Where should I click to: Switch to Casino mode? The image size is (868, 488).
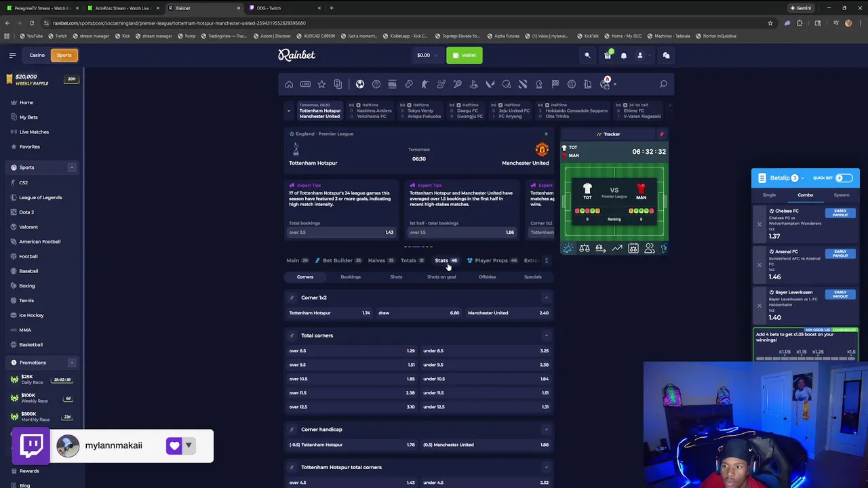pyautogui.click(x=37, y=56)
